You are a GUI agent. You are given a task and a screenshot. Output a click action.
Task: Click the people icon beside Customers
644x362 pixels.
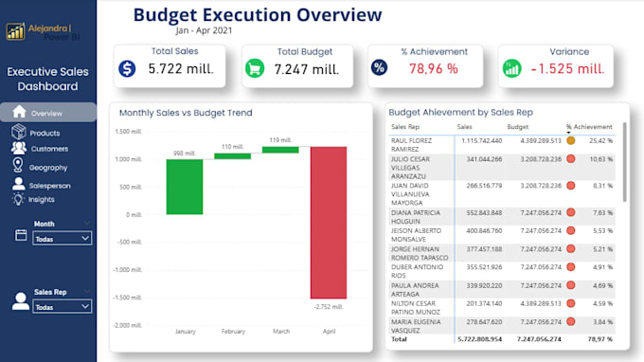(x=19, y=148)
